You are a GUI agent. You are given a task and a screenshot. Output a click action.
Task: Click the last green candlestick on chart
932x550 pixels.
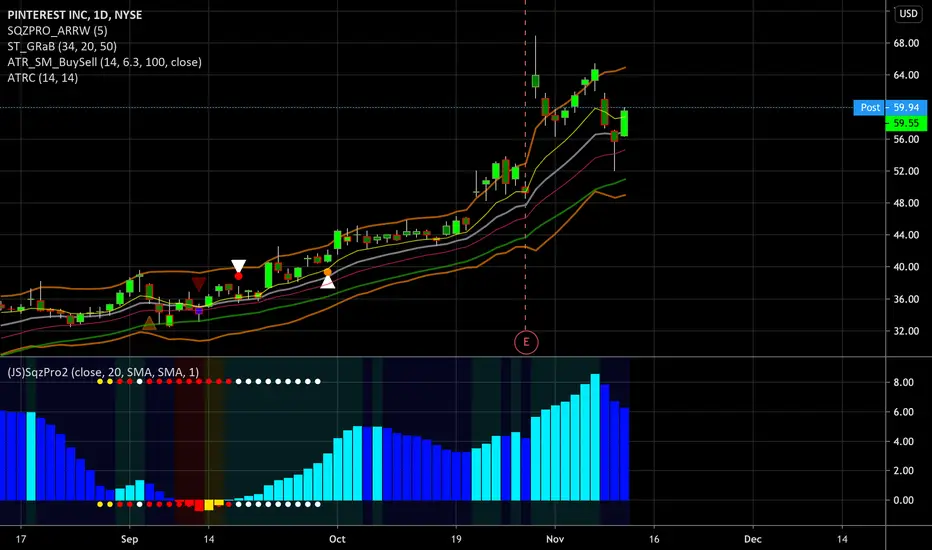coord(625,123)
